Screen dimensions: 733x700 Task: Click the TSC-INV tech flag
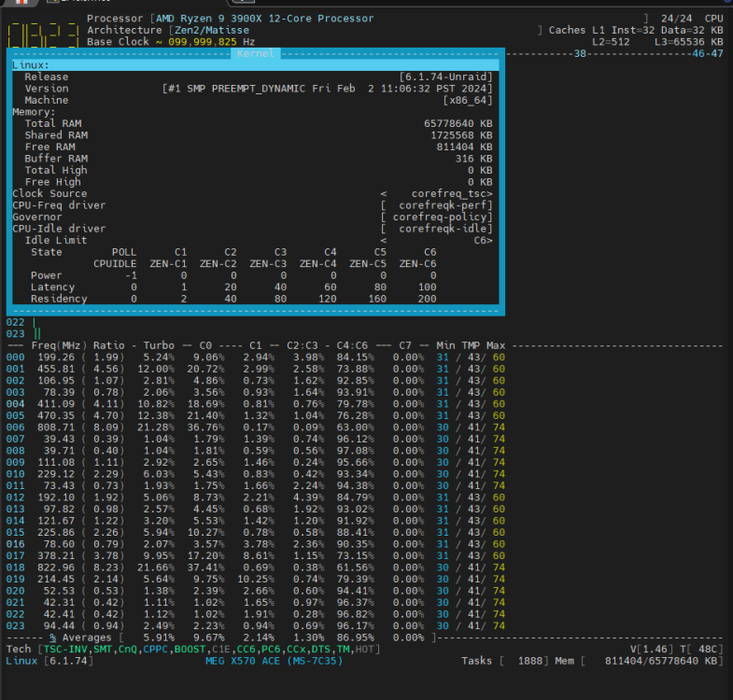pos(65,649)
